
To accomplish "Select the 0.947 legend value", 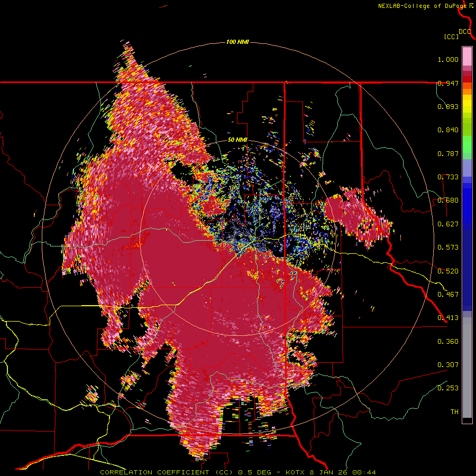I will 448,83.
